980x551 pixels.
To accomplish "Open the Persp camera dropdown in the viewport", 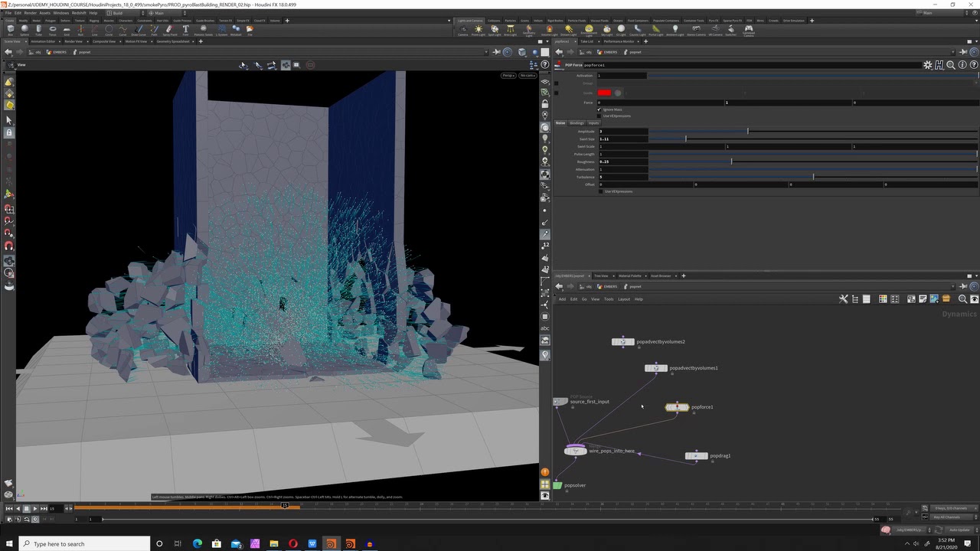I will (x=508, y=76).
